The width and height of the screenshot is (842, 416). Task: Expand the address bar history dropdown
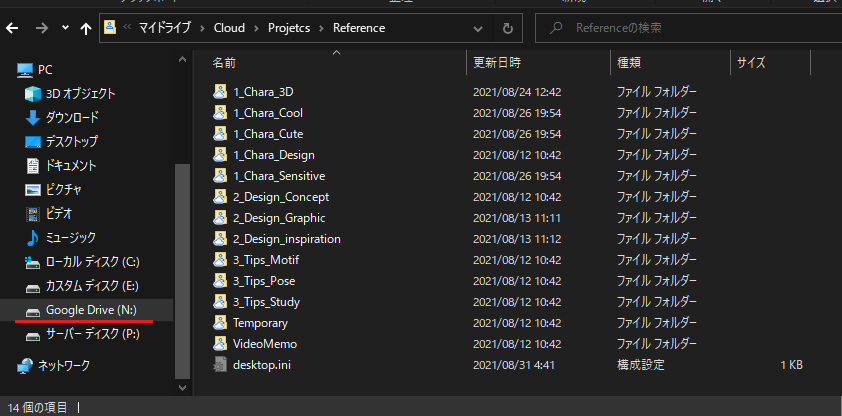477,28
